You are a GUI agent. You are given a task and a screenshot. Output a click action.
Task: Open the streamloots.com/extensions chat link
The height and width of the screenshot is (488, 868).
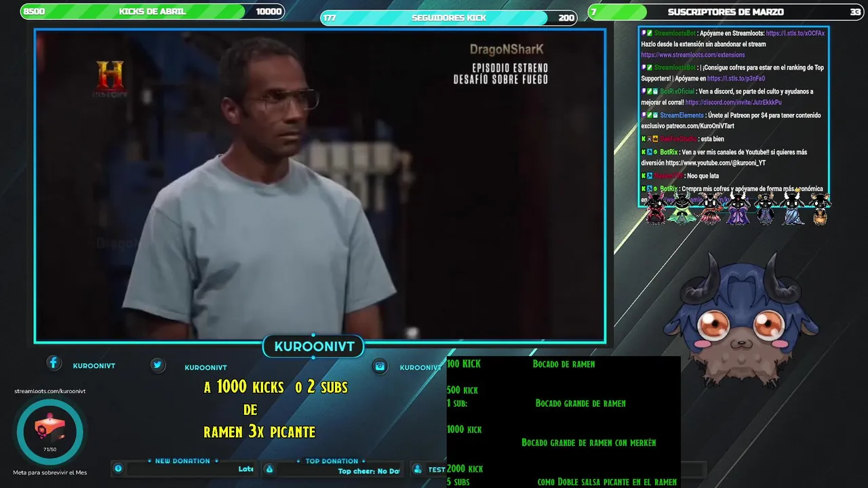coord(693,55)
